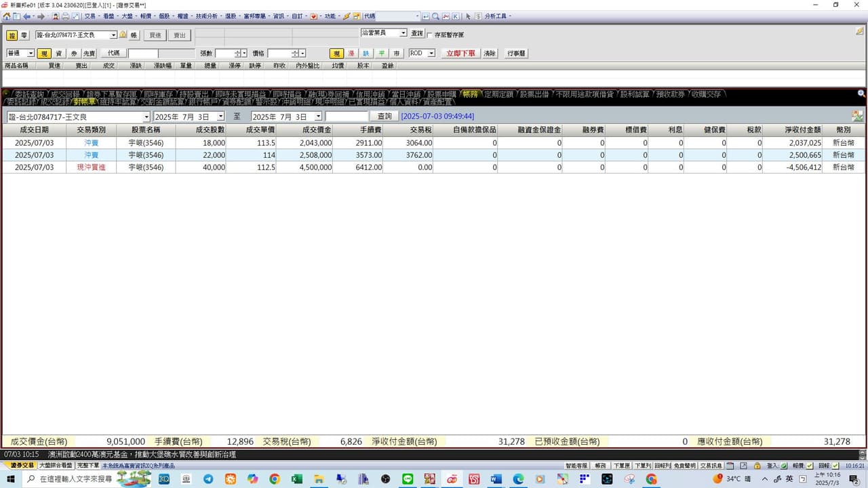The width and height of the screenshot is (868, 488).
Task: Open Word from the taskbar
Action: click(x=496, y=479)
